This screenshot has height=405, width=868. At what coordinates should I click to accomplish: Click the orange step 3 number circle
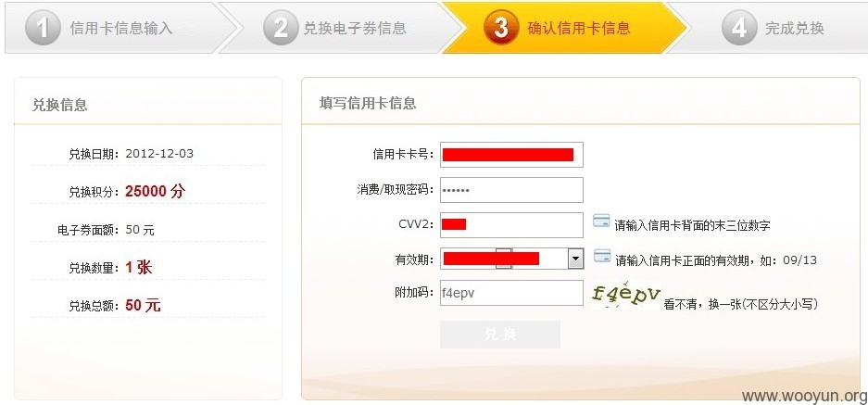[x=501, y=28]
